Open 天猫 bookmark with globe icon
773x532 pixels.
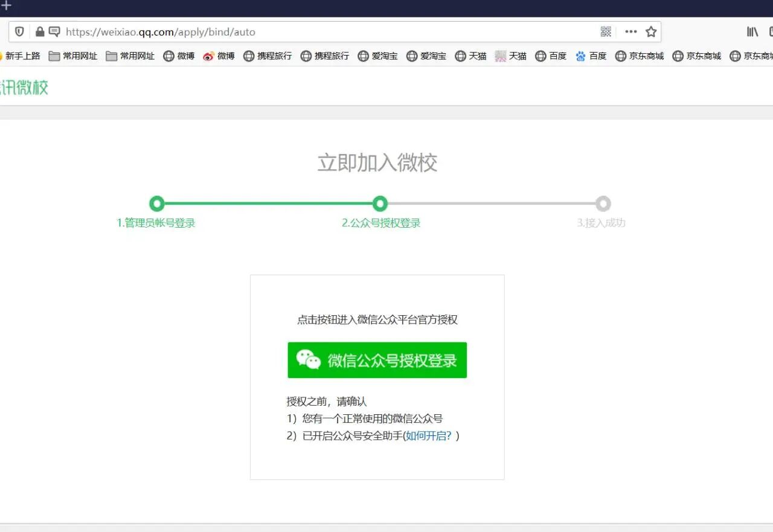pos(470,56)
